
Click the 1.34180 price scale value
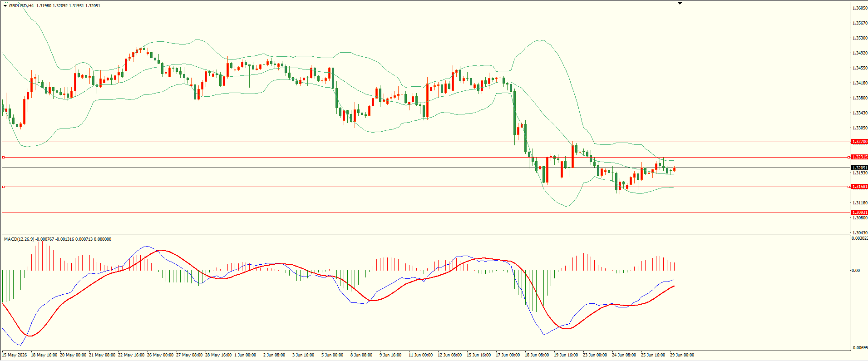point(860,83)
